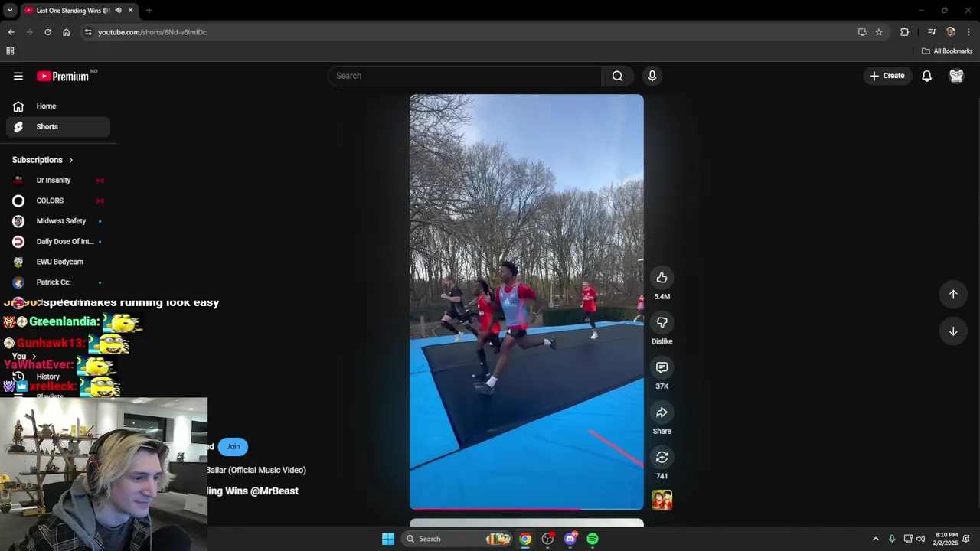Open Chrome's three-dot menu
Viewport: 980px width, 551px height.
coord(969,32)
